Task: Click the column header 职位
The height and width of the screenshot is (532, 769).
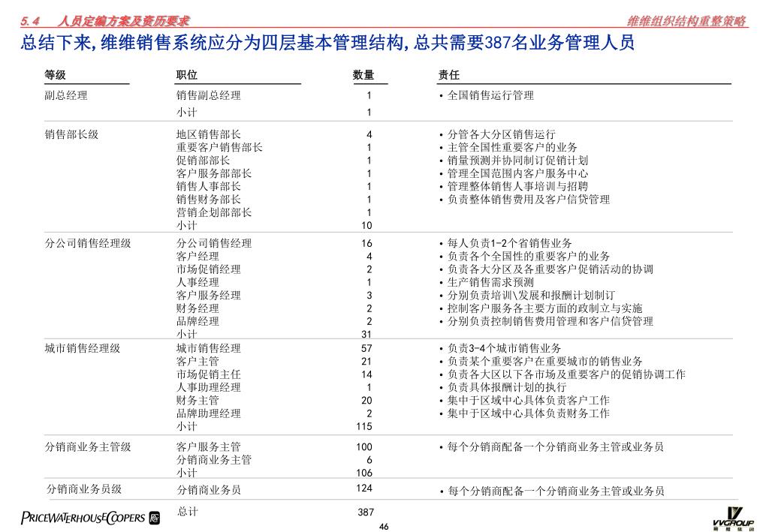Action: coord(187,75)
